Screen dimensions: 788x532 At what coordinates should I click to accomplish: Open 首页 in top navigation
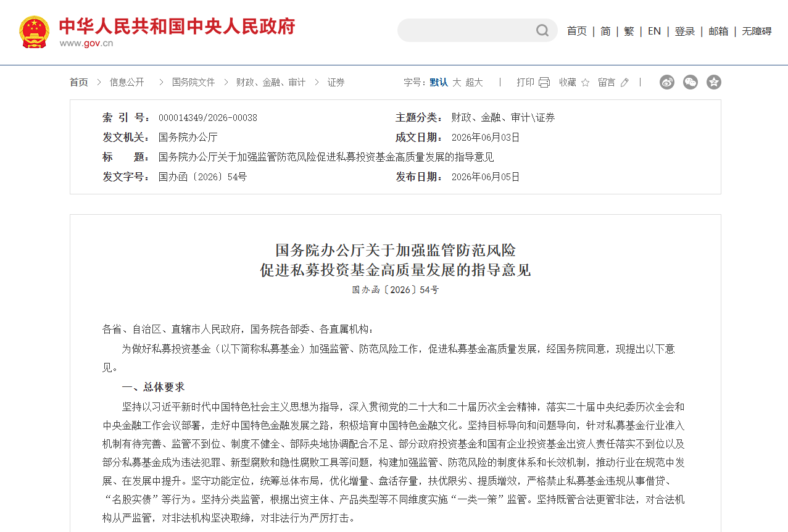(x=577, y=31)
